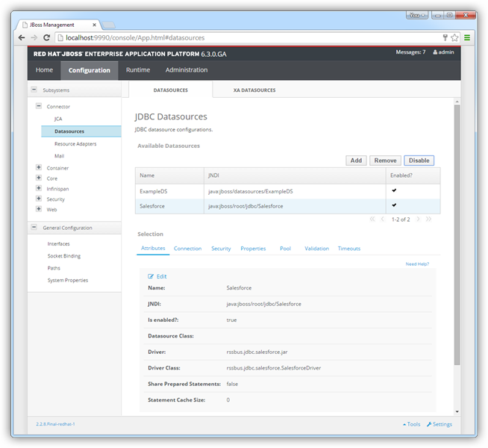This screenshot has height=448, width=488.
Task: Jump to the last page of datasources
Action: (x=428, y=219)
